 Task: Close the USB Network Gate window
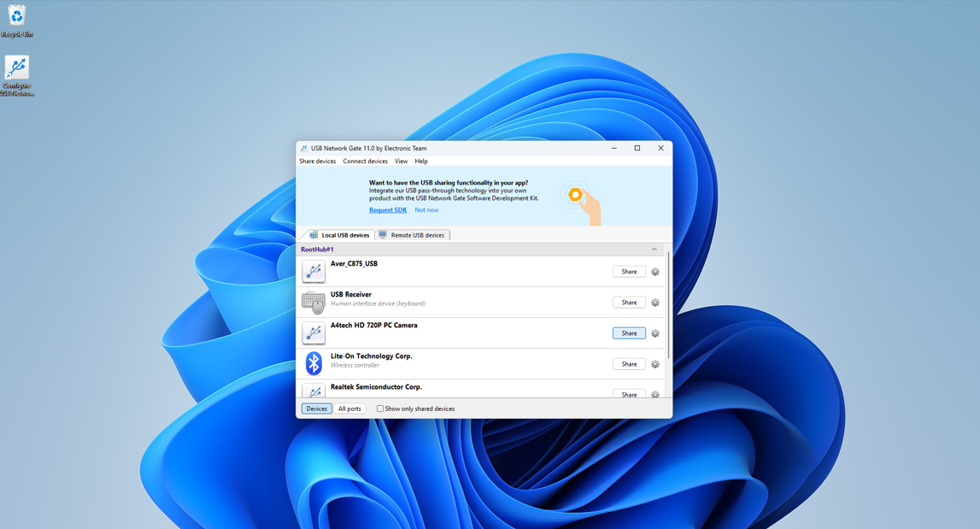click(x=660, y=148)
